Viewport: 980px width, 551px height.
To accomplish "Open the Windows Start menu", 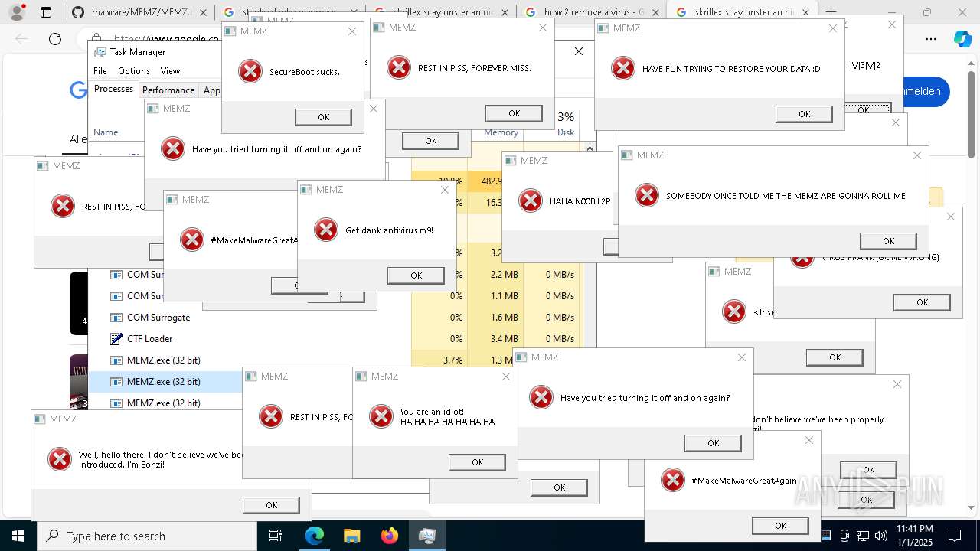I will pyautogui.click(x=18, y=536).
